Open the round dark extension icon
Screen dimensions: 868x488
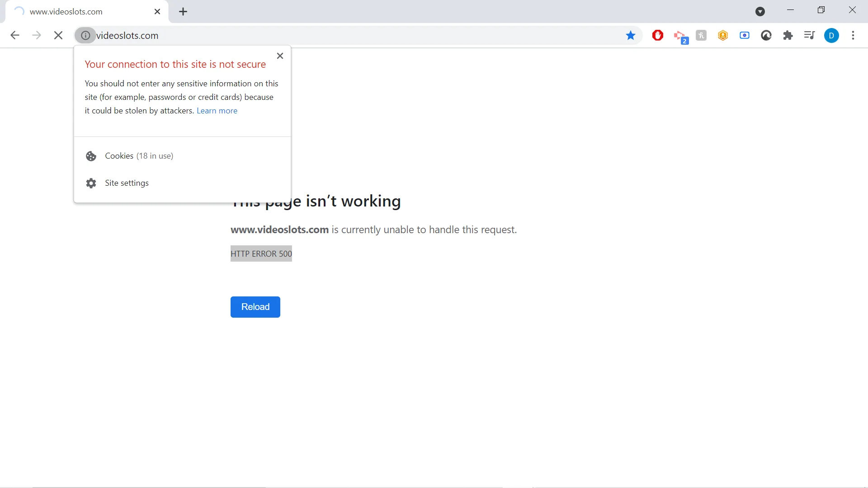click(x=766, y=35)
